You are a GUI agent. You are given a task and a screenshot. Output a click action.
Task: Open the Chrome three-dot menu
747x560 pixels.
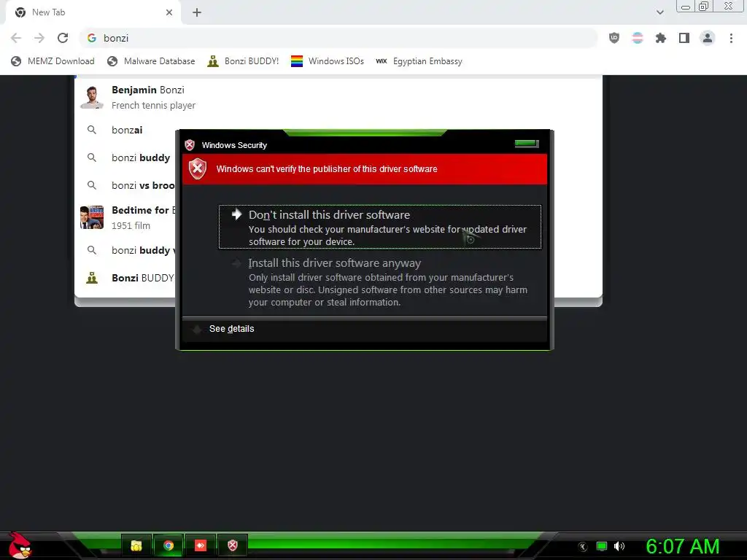731,38
